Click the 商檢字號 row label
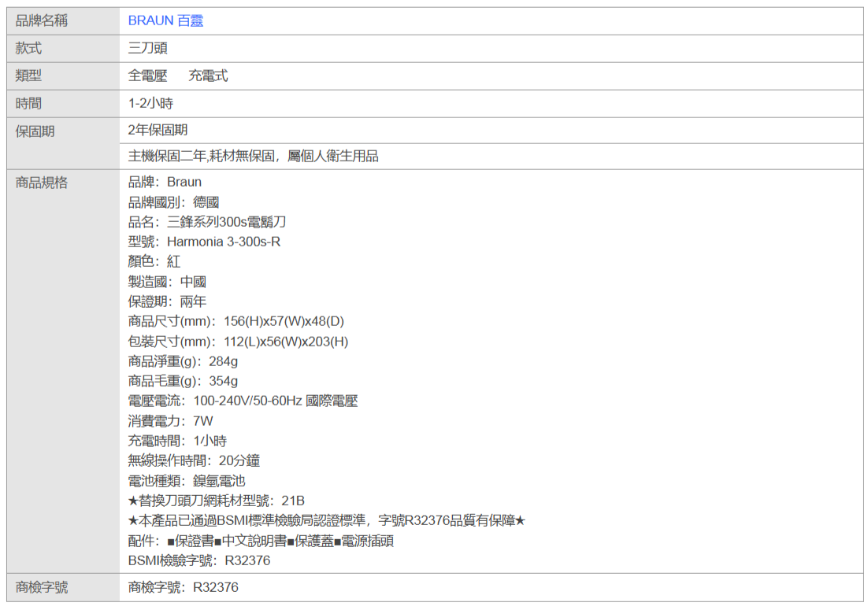Image resolution: width=868 pixels, height=610 pixels. point(42,588)
